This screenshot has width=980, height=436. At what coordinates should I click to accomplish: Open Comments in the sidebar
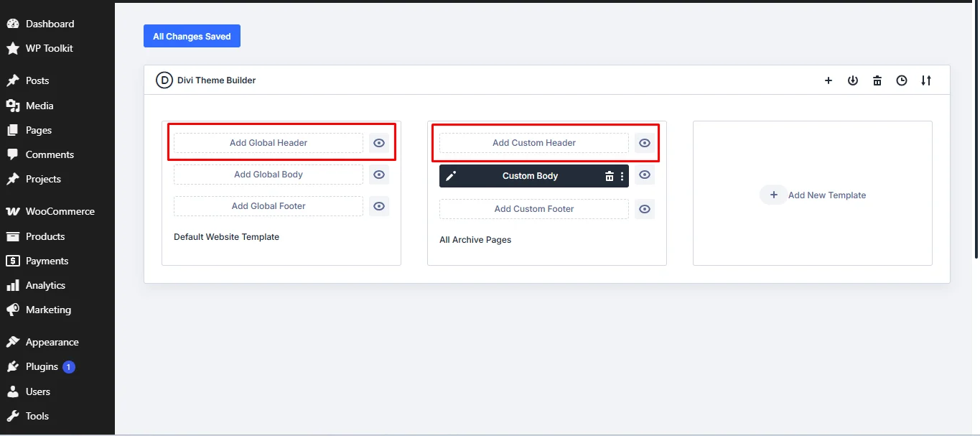[57, 154]
